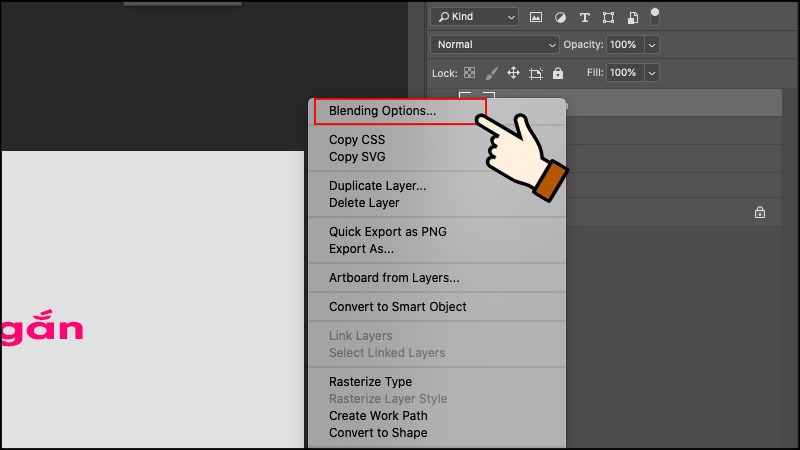Toggle prevent artboard auto-nesting lock

tap(536, 73)
